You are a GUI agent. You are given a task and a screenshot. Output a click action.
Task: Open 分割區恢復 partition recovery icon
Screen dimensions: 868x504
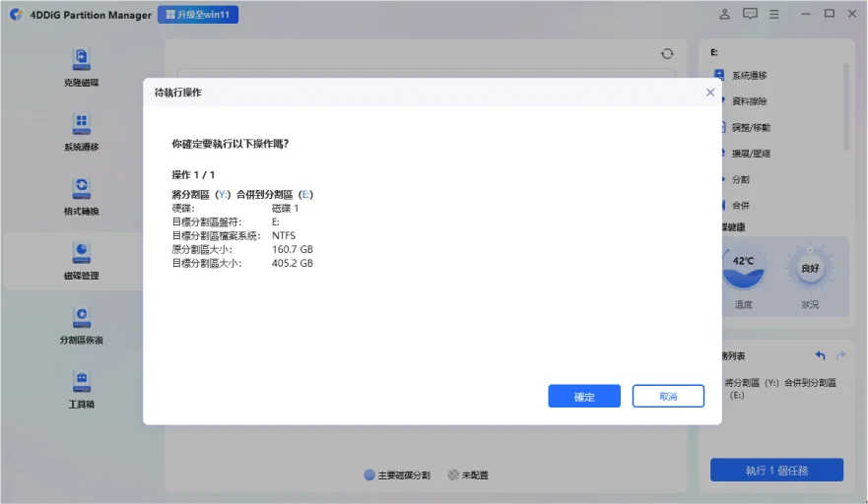coord(82,317)
